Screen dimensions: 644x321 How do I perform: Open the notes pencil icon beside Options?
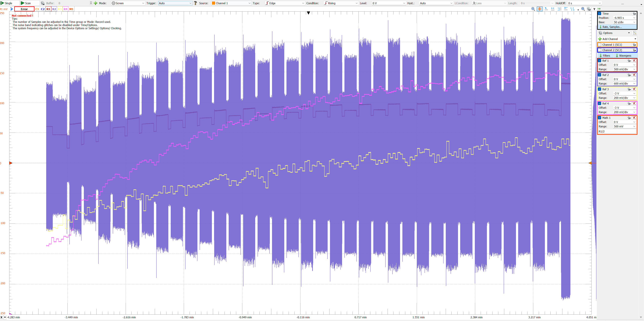(x=634, y=33)
